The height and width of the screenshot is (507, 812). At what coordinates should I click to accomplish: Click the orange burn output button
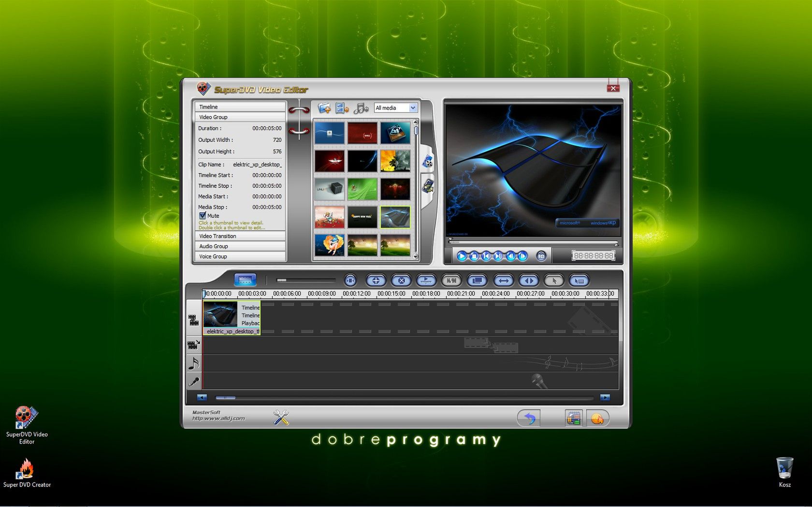(597, 418)
